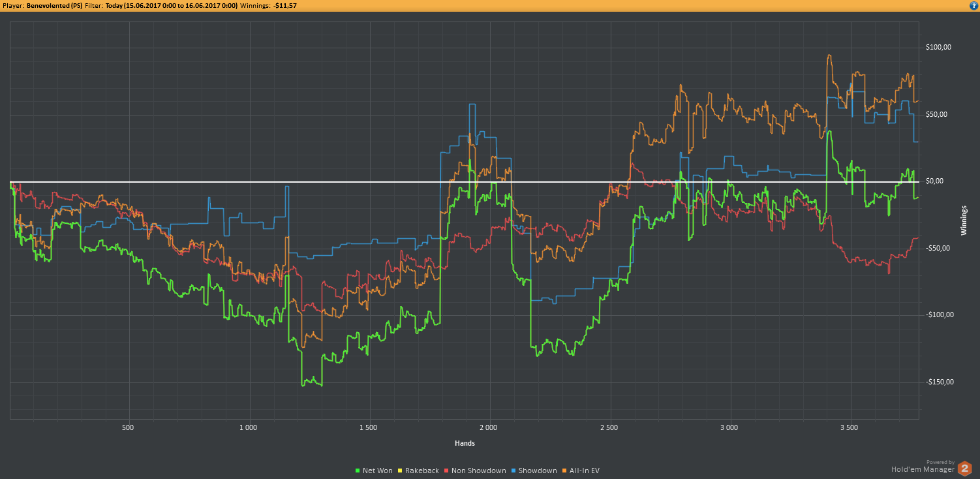Image resolution: width=980 pixels, height=479 pixels.
Task: Click the "Hands" x-axis title
Action: tap(465, 444)
